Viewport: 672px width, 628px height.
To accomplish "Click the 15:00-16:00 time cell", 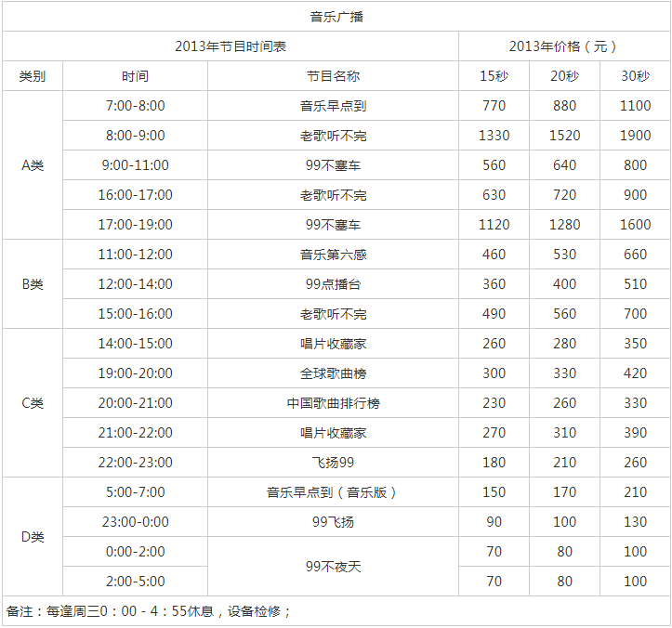I will coord(135,314).
